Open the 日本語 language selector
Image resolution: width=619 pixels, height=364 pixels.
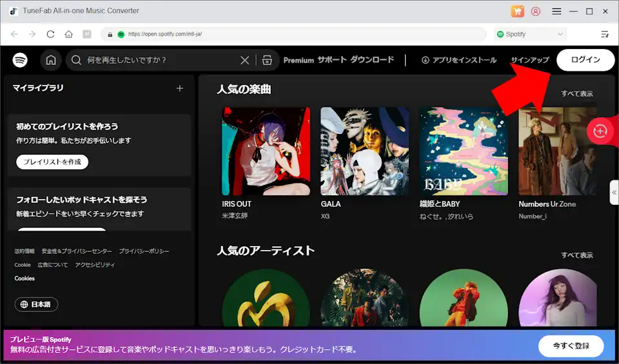(x=37, y=304)
